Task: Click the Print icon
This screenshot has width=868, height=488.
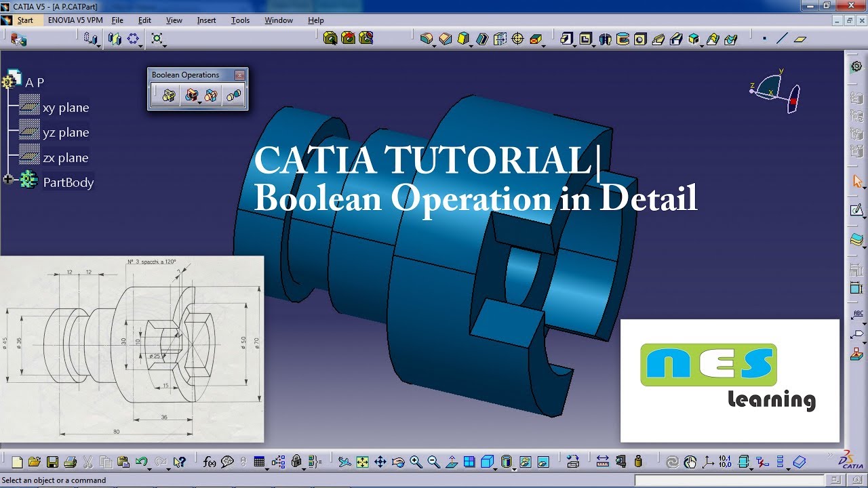Action: pos(70,462)
